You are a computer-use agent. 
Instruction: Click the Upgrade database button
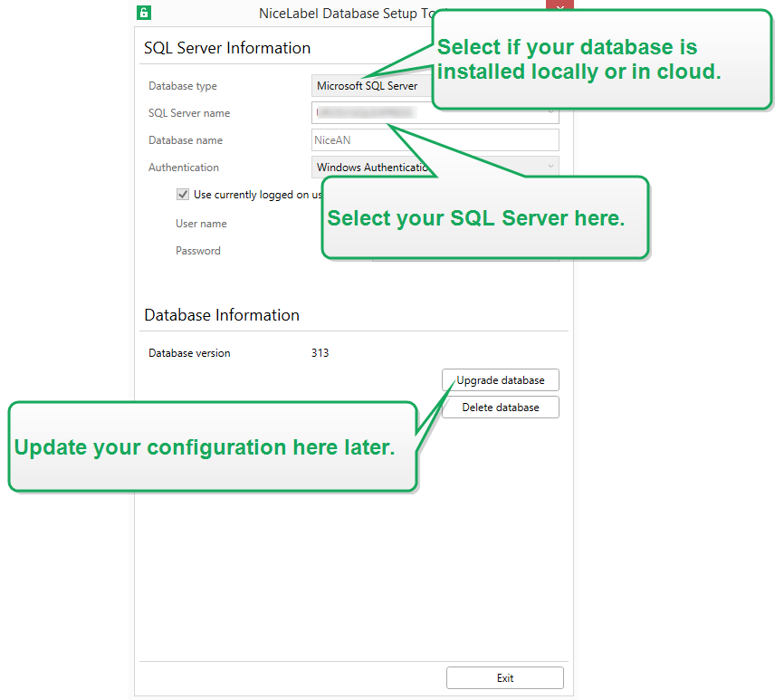[501, 380]
